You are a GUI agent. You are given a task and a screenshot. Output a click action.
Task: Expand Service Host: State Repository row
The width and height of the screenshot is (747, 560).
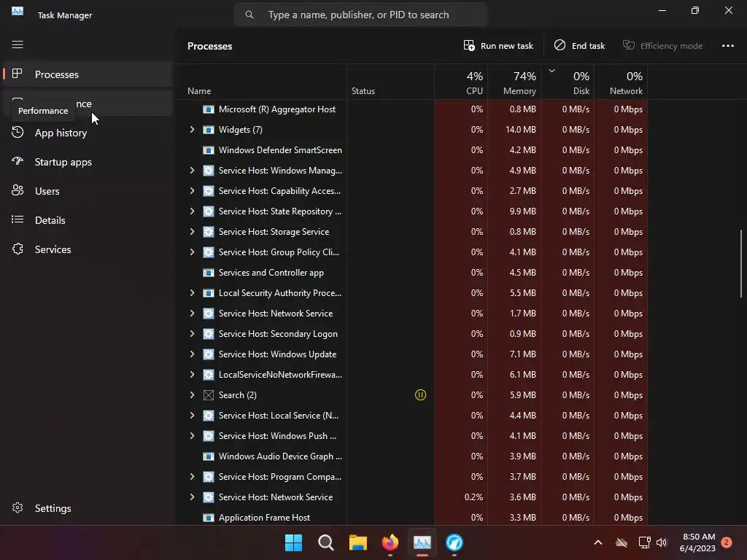click(x=192, y=211)
